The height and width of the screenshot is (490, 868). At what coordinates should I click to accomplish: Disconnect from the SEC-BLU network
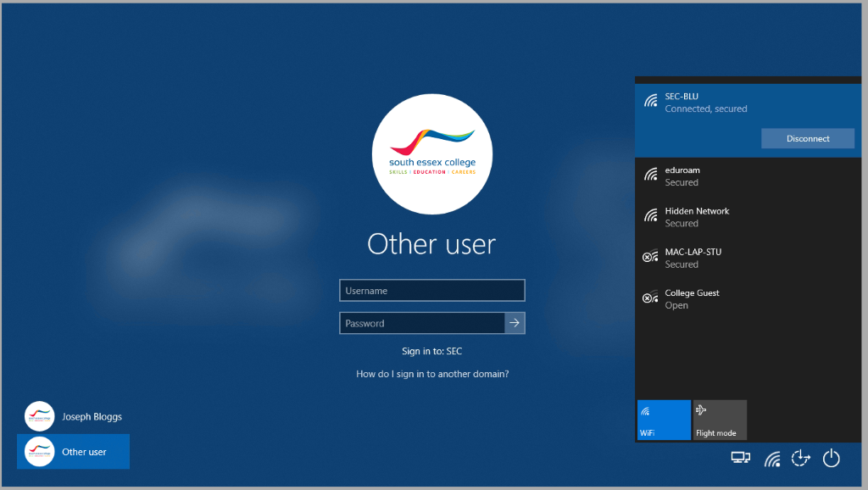(807, 138)
